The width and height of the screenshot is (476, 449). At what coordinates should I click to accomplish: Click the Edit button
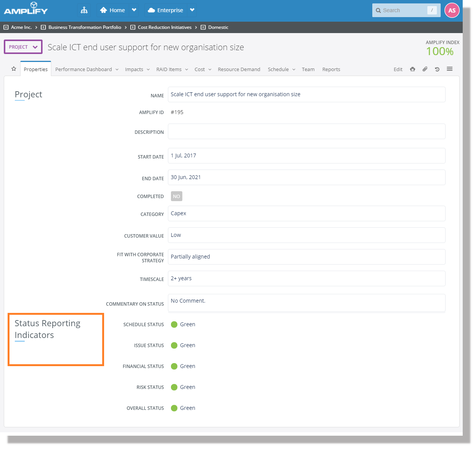coord(398,69)
